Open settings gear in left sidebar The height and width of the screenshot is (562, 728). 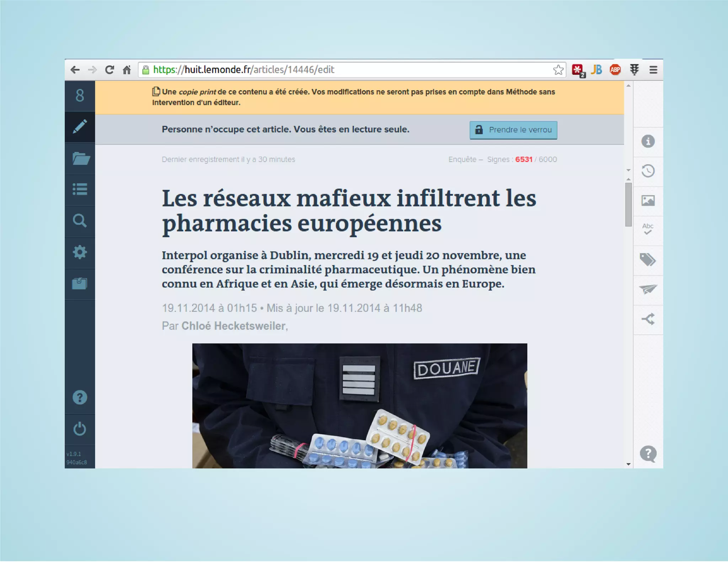click(x=80, y=252)
